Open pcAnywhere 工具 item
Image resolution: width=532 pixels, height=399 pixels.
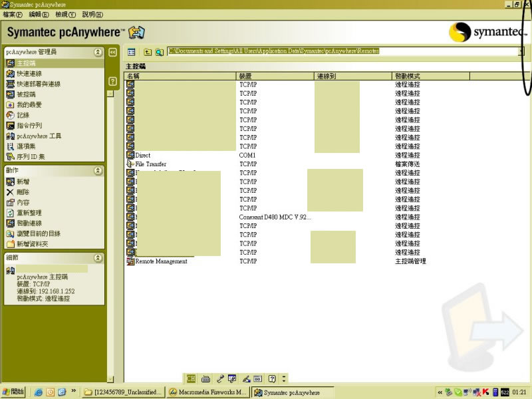pyautogui.click(x=39, y=136)
